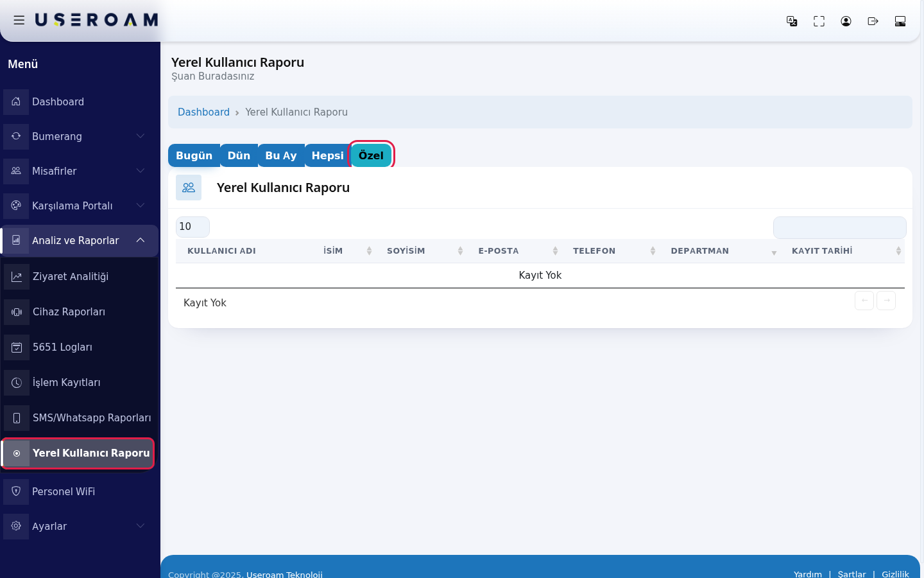924x578 pixels.
Task: Collapse the Analiz ve Raporlar chevron
Action: [141, 240]
